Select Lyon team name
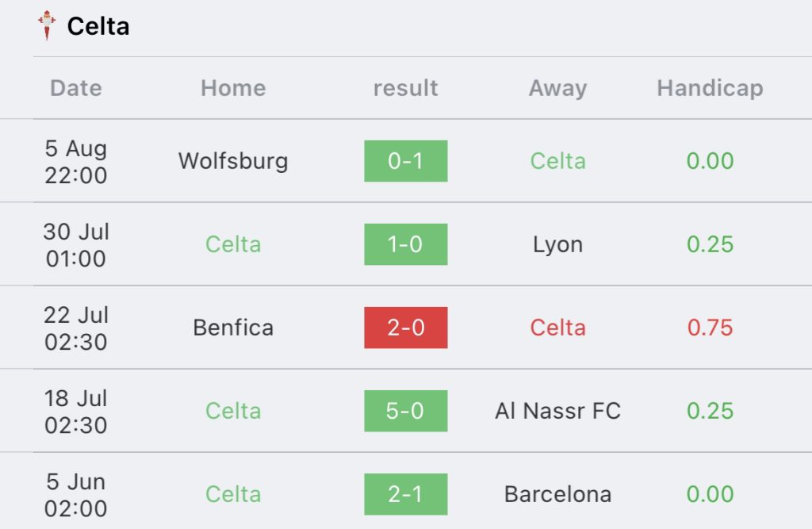This screenshot has height=529, width=812. tap(557, 244)
